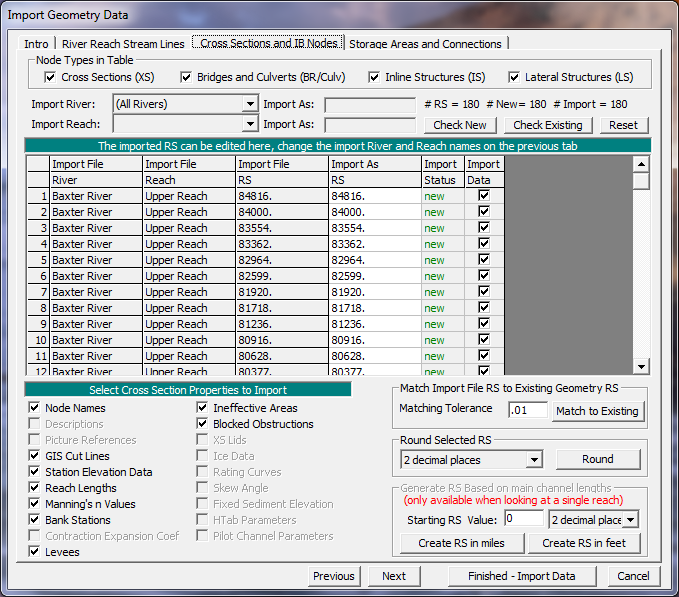Open the Round Selected RS decimal places dropdown

[x=534, y=460]
